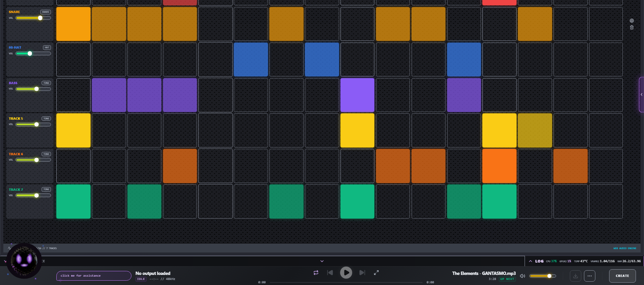Toggle the repeat loop icon in the player
Viewport: 644px width, 285px height.
tap(316, 273)
